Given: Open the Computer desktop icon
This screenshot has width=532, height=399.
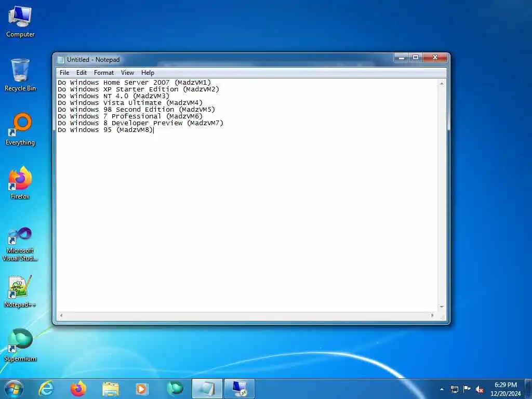Looking at the screenshot, I should 20,22.
